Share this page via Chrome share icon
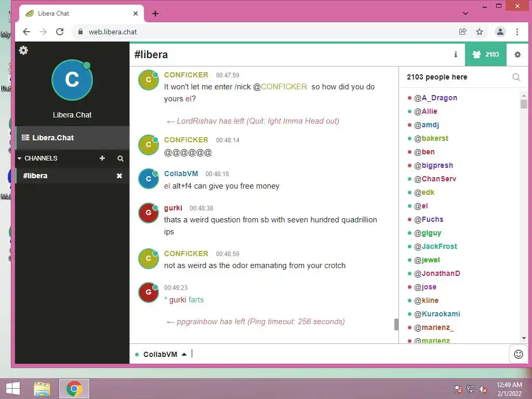The image size is (532, 399). (462, 32)
